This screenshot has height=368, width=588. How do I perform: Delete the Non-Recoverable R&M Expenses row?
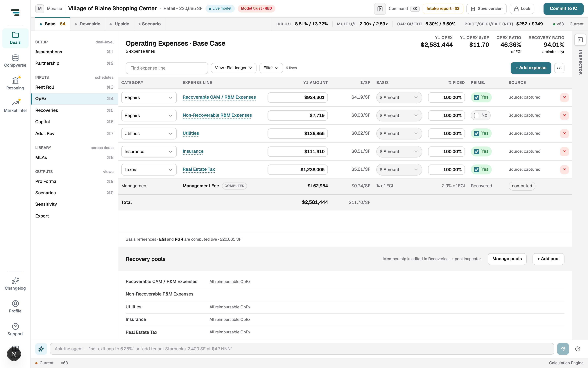(x=564, y=115)
